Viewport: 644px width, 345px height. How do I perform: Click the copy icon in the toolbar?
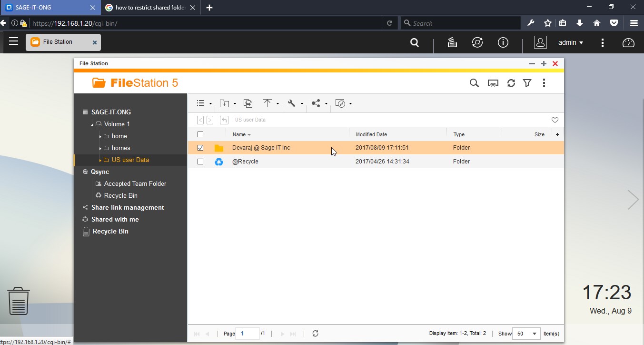coord(248,103)
